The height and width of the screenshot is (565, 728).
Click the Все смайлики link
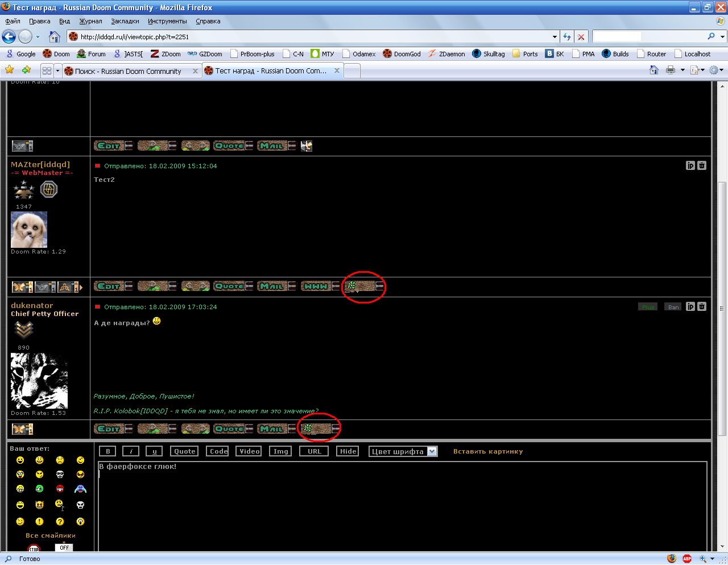51,535
